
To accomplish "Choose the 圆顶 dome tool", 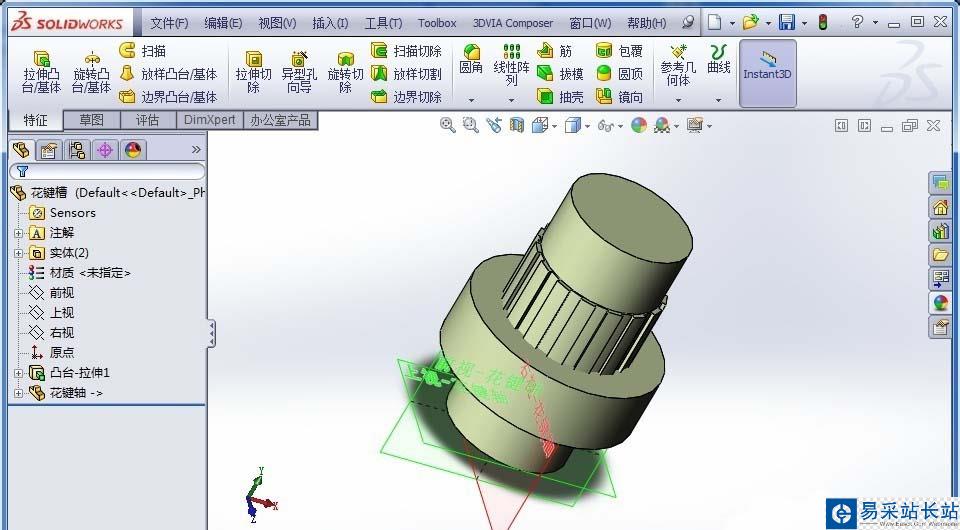I will point(619,74).
